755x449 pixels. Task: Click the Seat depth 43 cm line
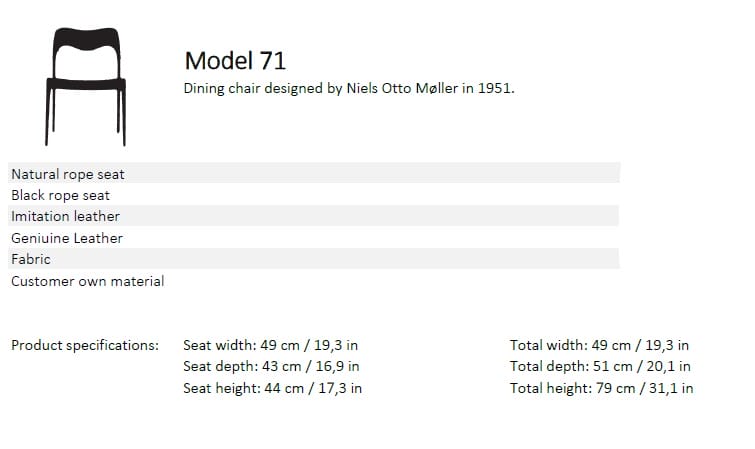point(272,367)
